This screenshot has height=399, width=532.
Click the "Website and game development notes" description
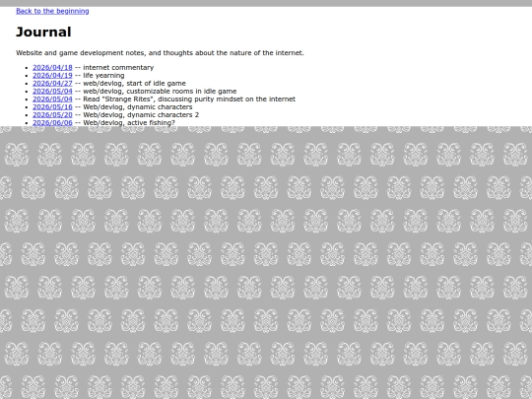160,53
